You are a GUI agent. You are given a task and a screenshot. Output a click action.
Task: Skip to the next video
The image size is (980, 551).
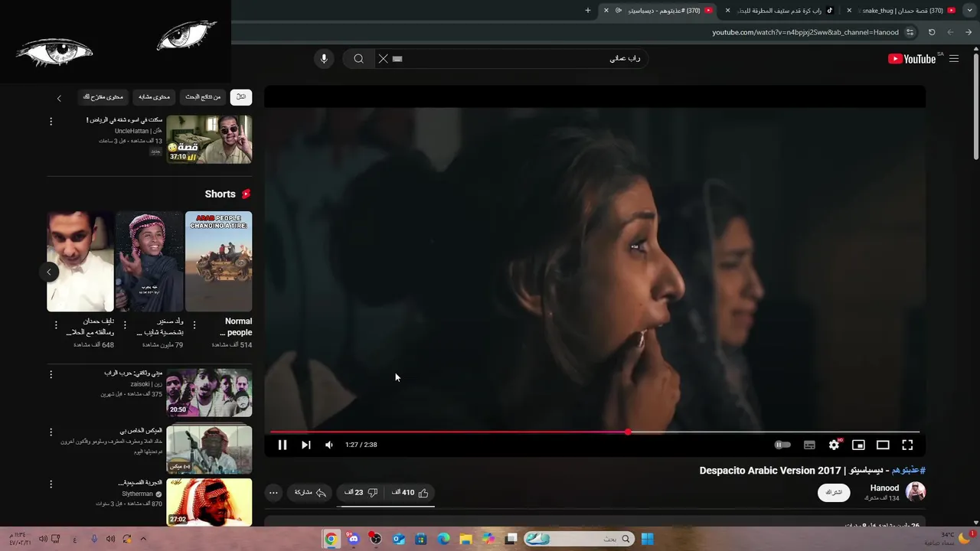point(305,445)
